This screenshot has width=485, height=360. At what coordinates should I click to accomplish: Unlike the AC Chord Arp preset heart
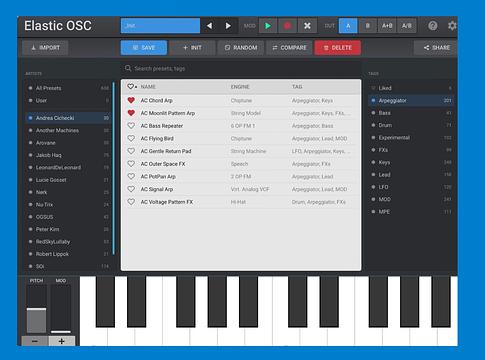pyautogui.click(x=131, y=100)
